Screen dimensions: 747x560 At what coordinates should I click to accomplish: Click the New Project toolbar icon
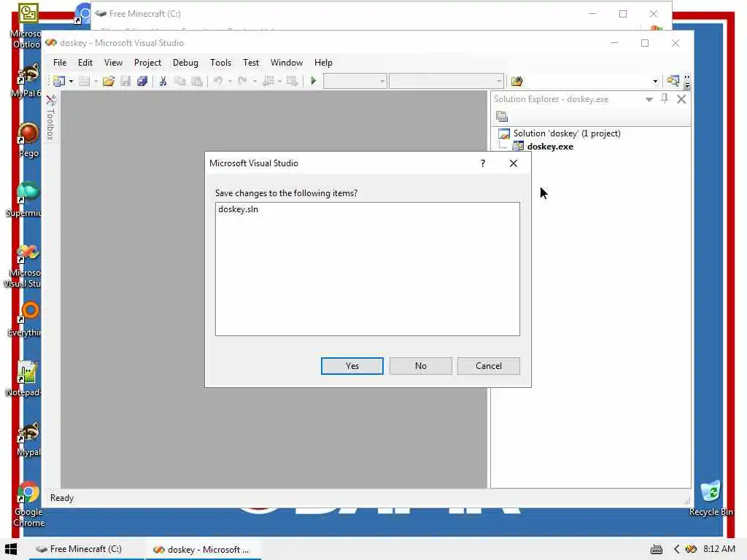[59, 82]
